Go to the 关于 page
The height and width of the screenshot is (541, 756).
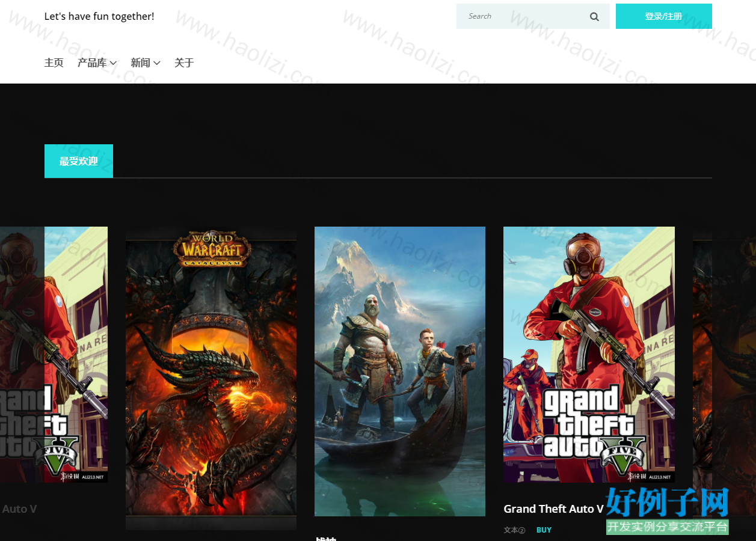click(x=184, y=63)
